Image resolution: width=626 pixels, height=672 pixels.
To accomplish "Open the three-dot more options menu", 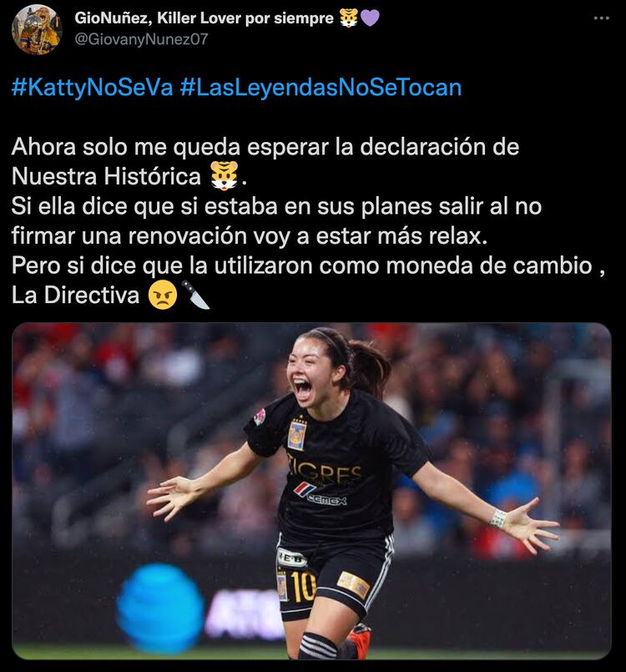I will (x=602, y=18).
